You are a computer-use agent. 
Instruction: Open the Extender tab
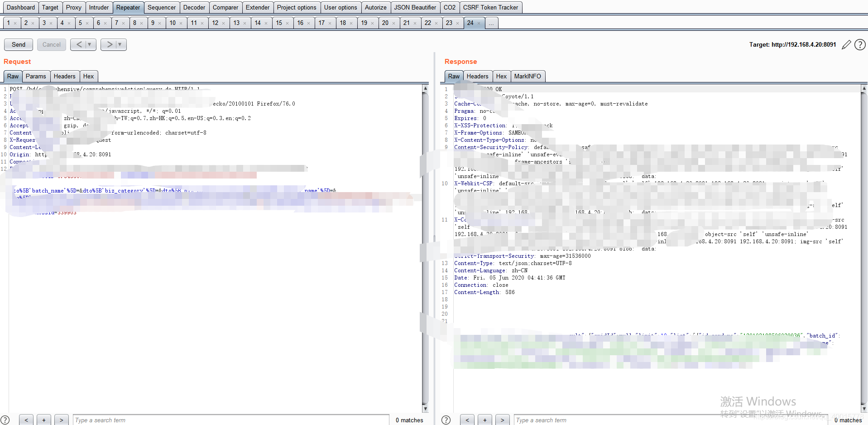pos(258,7)
